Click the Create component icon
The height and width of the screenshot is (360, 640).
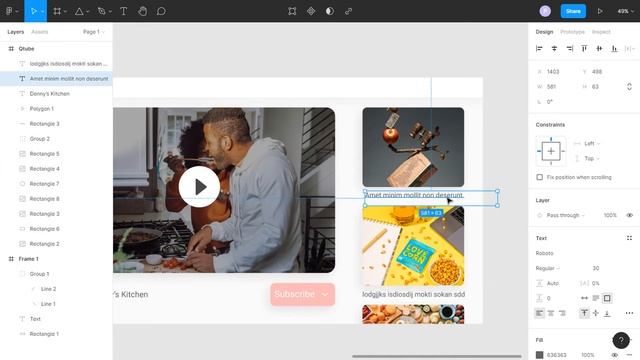click(311, 11)
